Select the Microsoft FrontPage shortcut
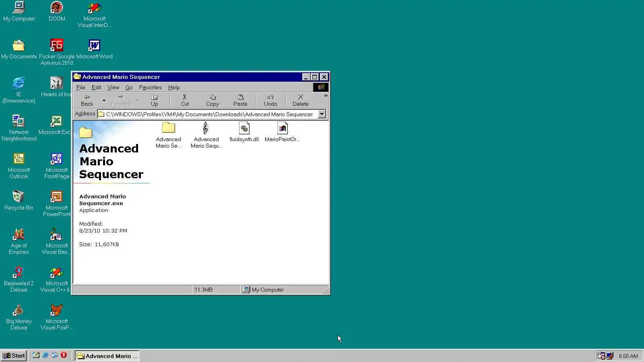Viewport: 644px width, 362px height. click(57, 166)
